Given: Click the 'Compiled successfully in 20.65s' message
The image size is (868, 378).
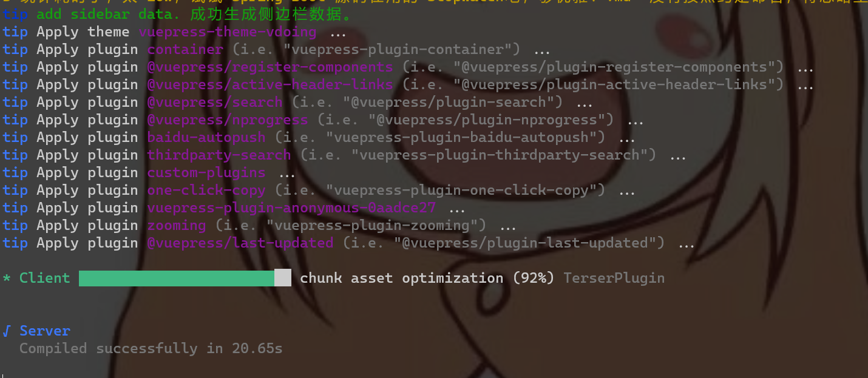Looking at the screenshot, I should click(x=151, y=349).
